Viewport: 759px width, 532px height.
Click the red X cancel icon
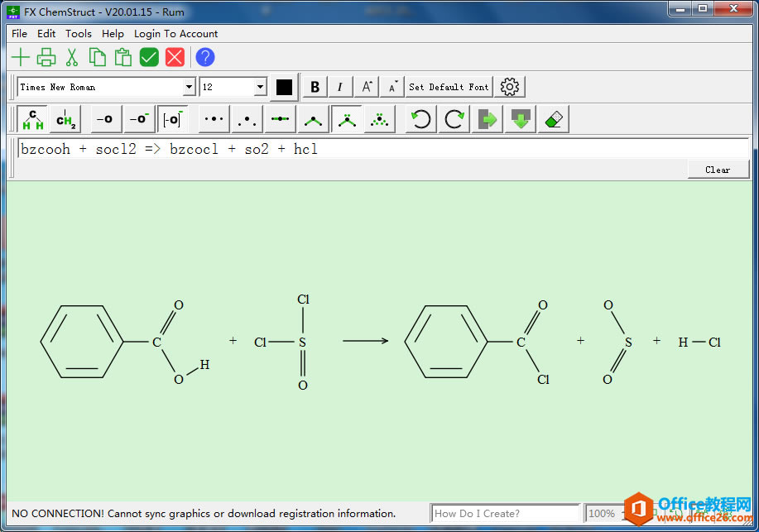click(175, 57)
